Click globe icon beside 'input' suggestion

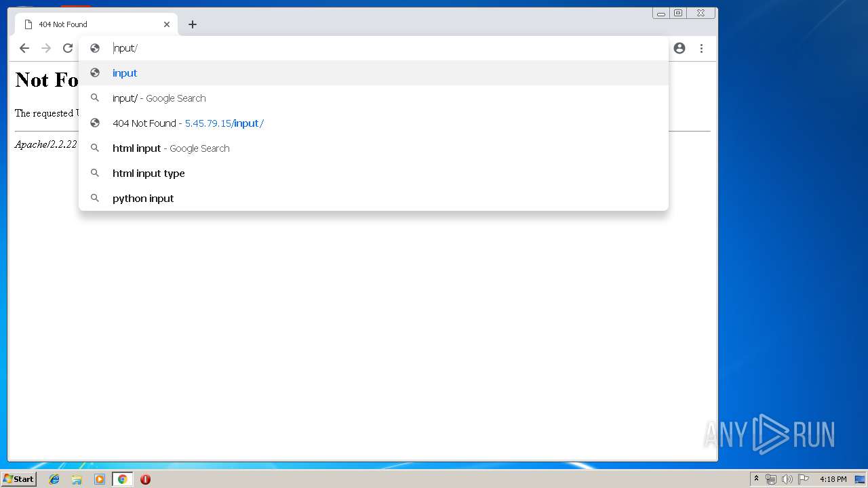click(95, 73)
